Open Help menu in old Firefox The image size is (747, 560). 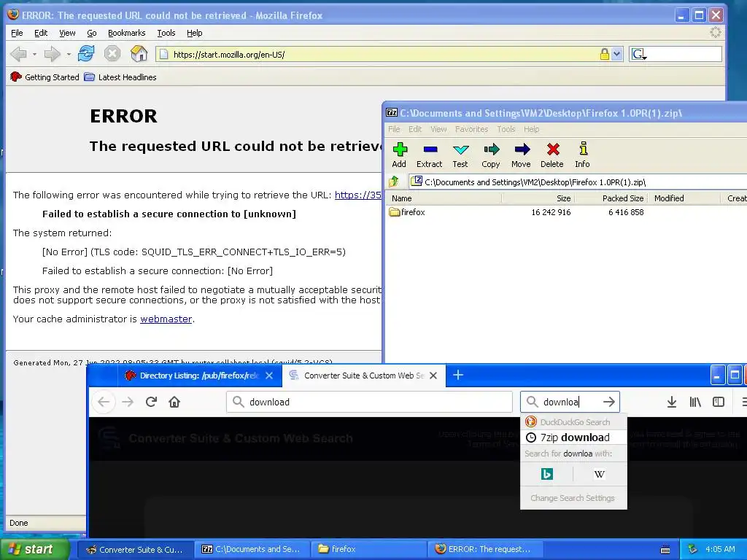tap(194, 33)
